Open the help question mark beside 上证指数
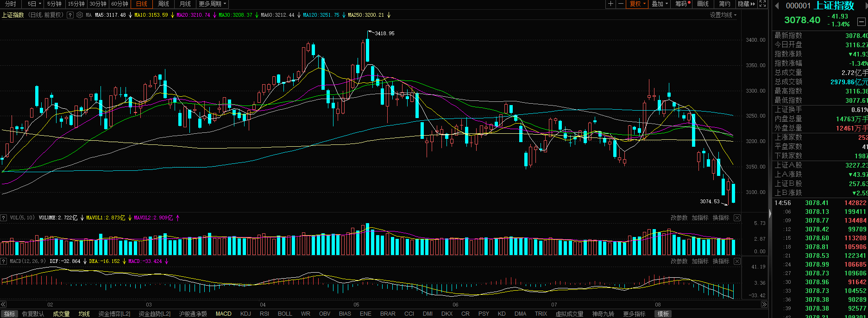 pyautogui.click(x=70, y=15)
